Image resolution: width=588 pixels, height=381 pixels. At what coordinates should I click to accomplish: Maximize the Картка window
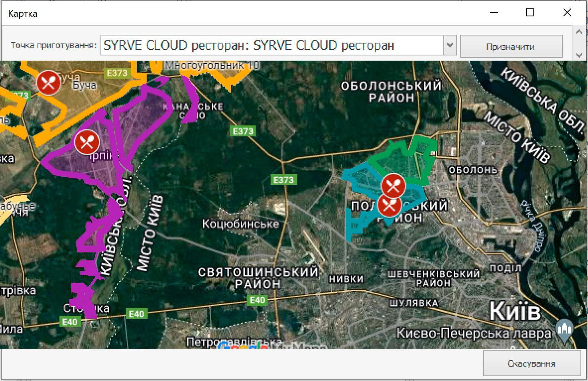click(530, 13)
